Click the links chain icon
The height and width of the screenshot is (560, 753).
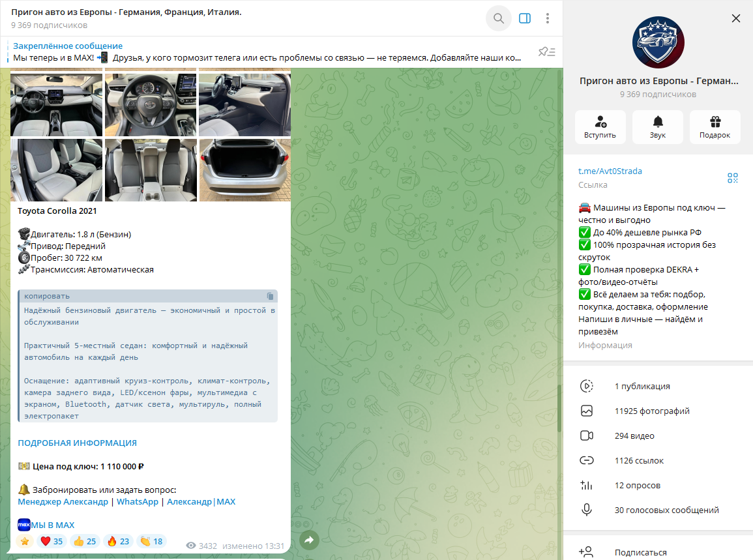click(x=586, y=461)
